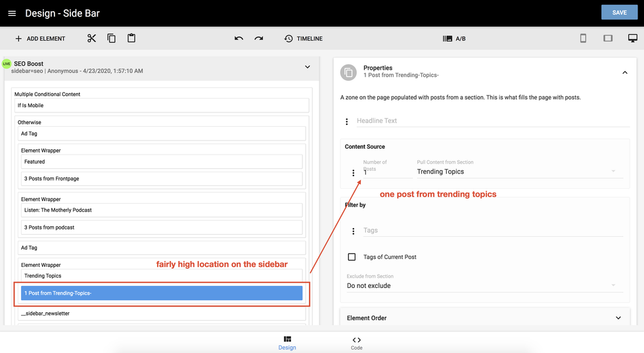Image resolution: width=644 pixels, height=353 pixels.
Task: Collapse the Properties panel
Action: [x=624, y=72]
